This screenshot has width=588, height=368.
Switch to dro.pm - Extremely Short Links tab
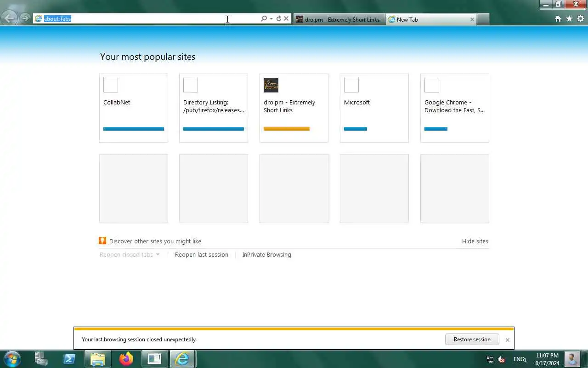pyautogui.click(x=339, y=19)
